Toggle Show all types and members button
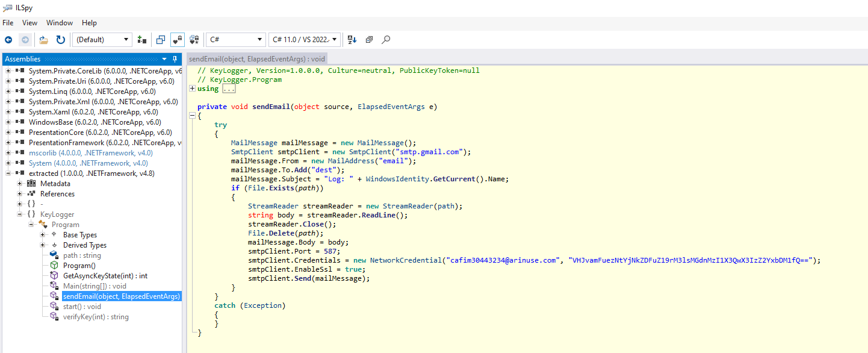Viewport: 868px width, 353px height. 194,40
